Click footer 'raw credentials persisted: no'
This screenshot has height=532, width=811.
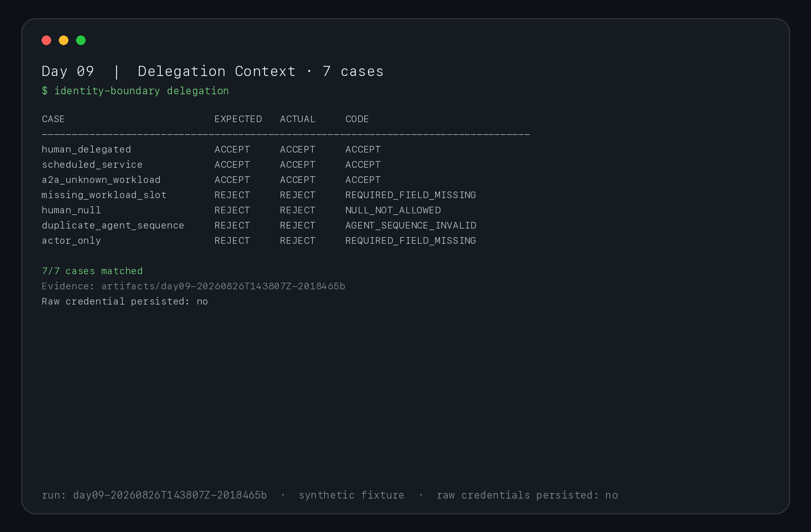coord(527,495)
